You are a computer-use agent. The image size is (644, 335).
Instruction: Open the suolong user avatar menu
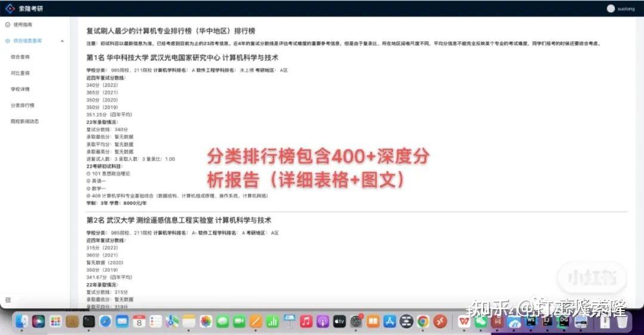pyautogui.click(x=611, y=8)
